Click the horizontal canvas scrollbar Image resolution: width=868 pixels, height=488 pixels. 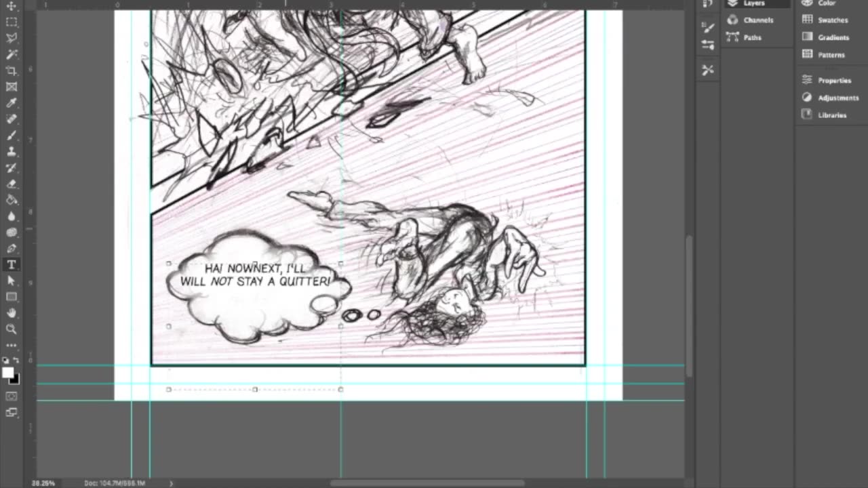click(x=427, y=483)
